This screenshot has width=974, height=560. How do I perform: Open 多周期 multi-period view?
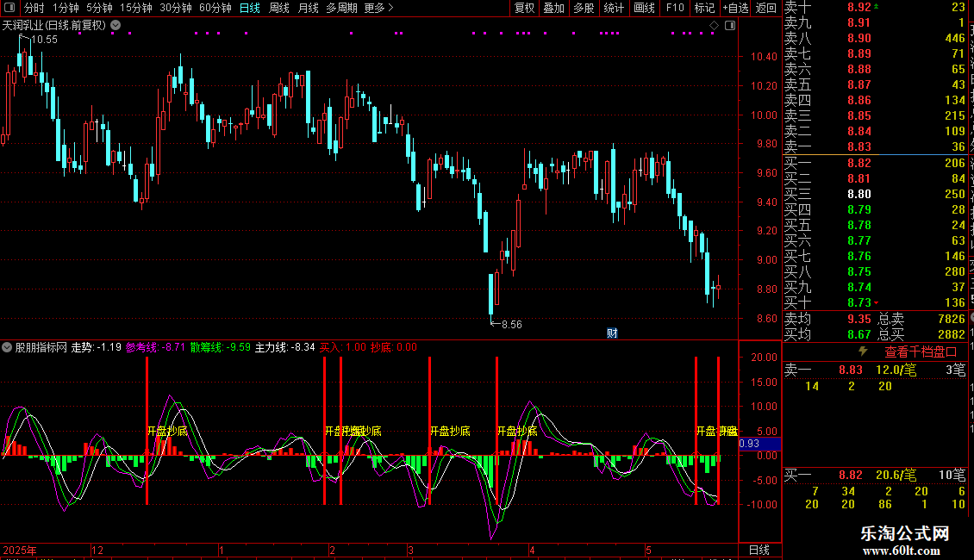[x=341, y=8]
